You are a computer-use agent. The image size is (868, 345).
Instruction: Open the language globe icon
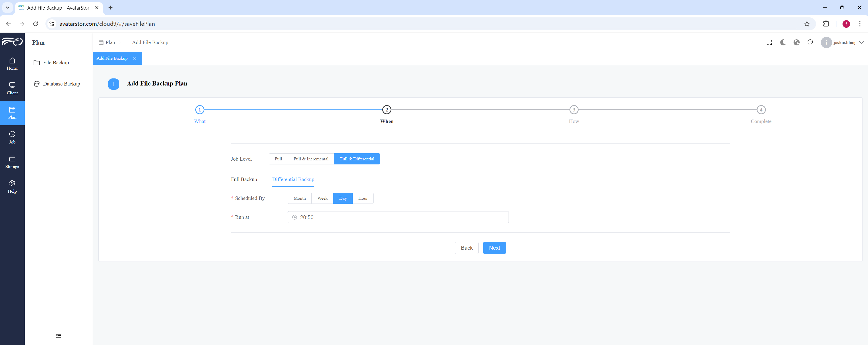coord(797,42)
